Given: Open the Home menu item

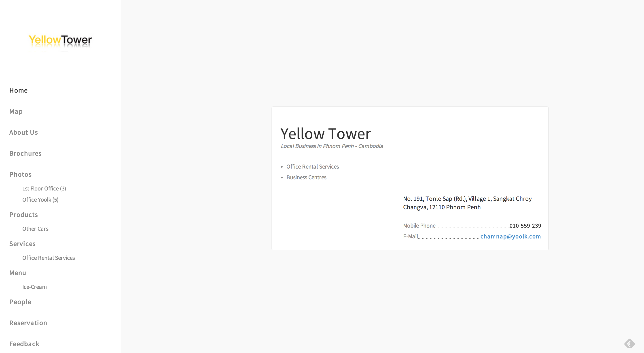Looking at the screenshot, I should (x=19, y=90).
